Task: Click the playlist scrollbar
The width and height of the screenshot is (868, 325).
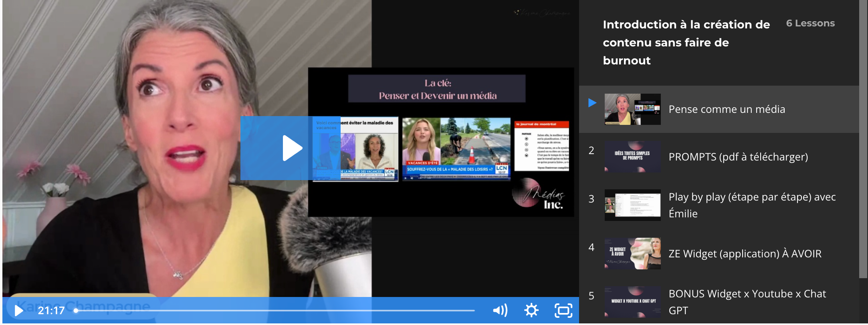Action: pyautogui.click(x=863, y=139)
